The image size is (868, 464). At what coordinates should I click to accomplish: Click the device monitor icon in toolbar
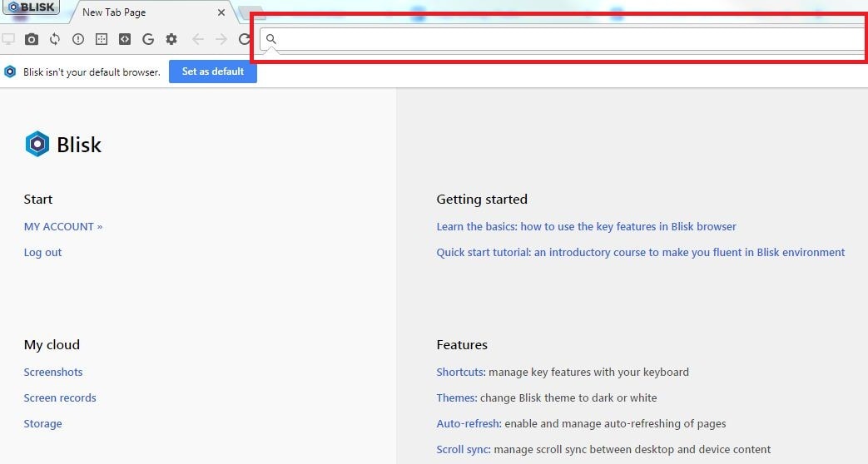pyautogui.click(x=8, y=39)
